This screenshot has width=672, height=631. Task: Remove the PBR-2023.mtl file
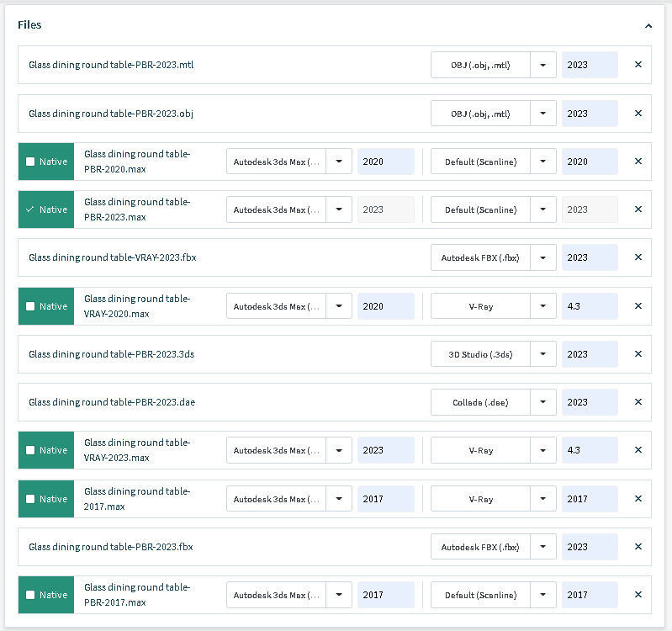coord(638,65)
